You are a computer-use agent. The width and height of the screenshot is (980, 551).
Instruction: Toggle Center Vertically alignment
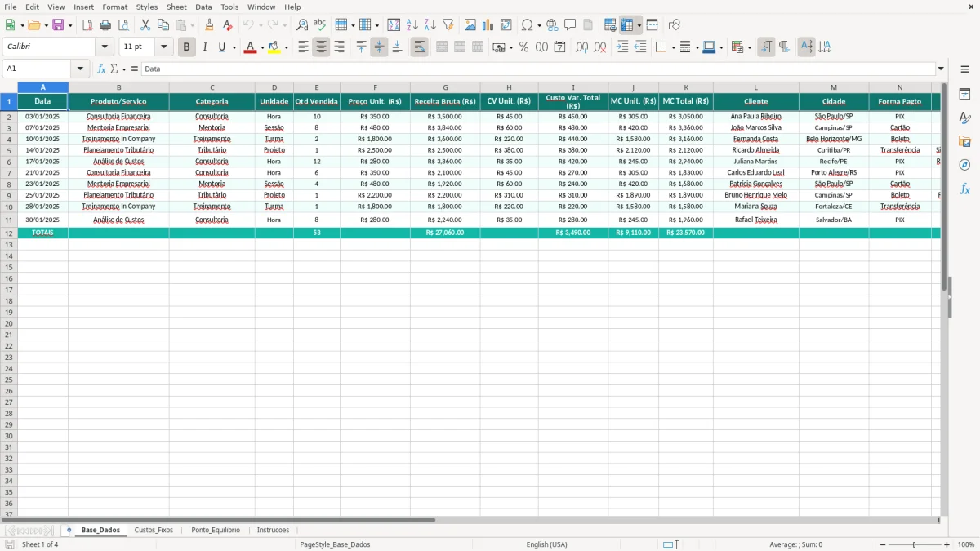point(379,47)
